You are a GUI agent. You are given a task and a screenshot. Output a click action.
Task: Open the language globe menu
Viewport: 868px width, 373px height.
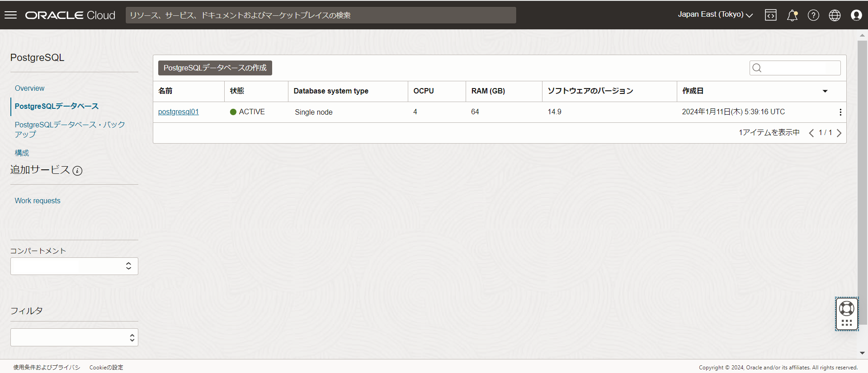pos(835,15)
